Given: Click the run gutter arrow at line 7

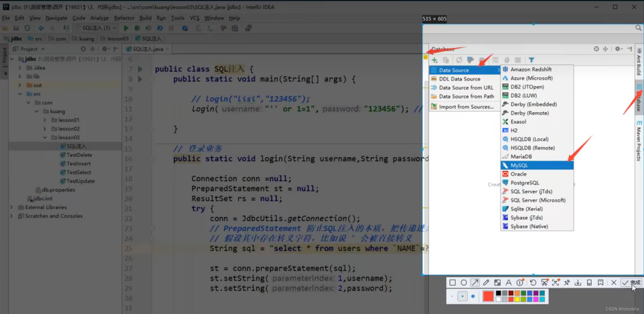Looking at the screenshot, I should tap(140, 69).
